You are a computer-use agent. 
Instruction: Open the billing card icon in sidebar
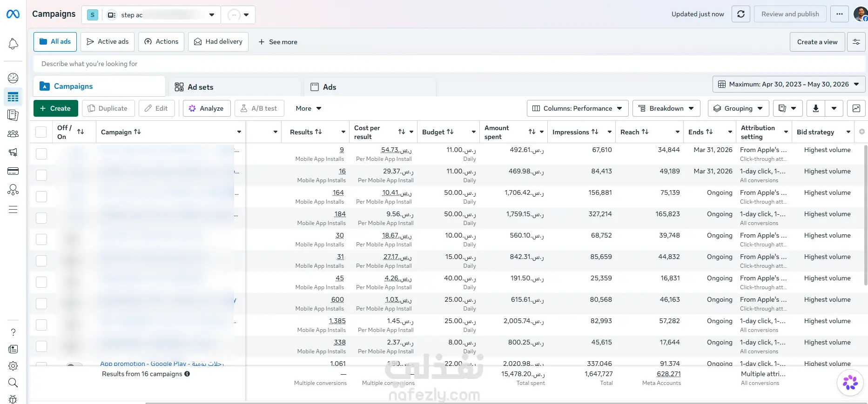click(x=13, y=171)
